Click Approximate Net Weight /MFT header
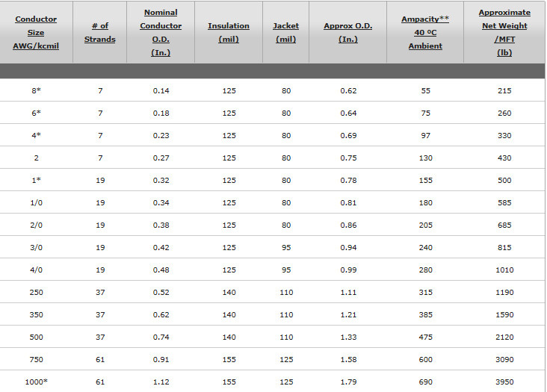 click(x=504, y=32)
